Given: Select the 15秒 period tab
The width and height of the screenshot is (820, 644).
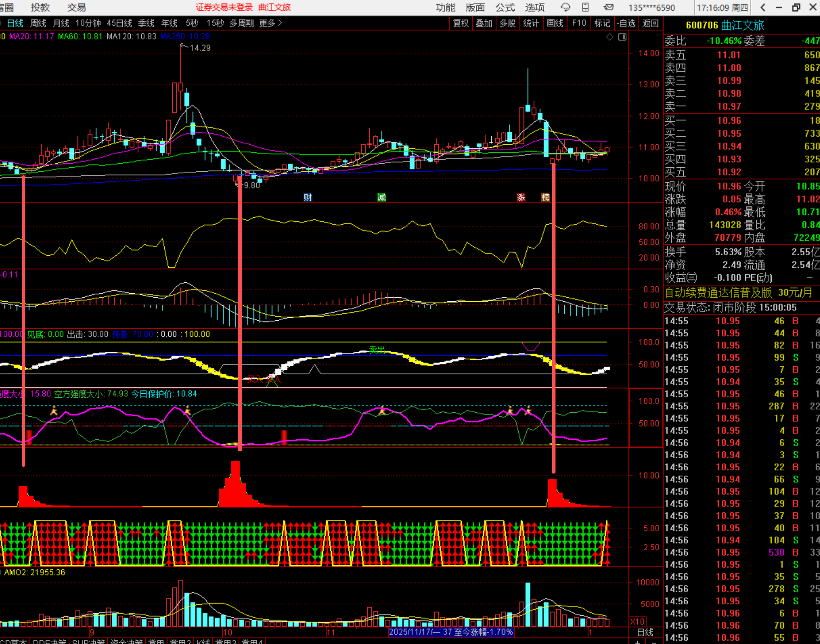Looking at the screenshot, I should click(215, 23).
